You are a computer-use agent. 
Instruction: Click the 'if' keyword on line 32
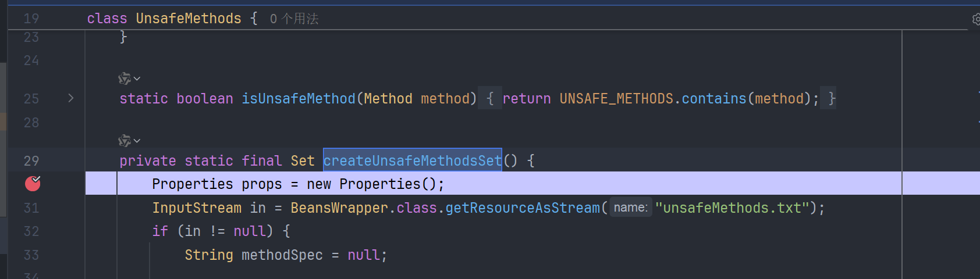[x=160, y=231]
